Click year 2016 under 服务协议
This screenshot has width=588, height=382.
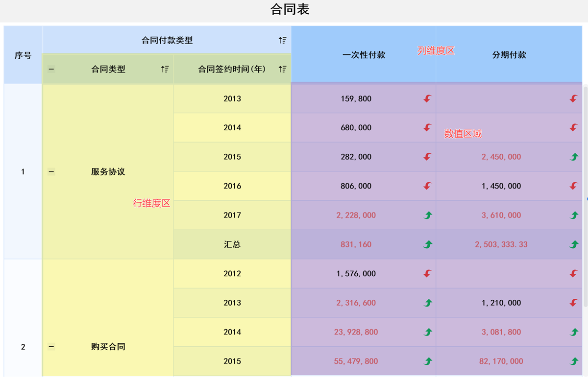pos(232,186)
